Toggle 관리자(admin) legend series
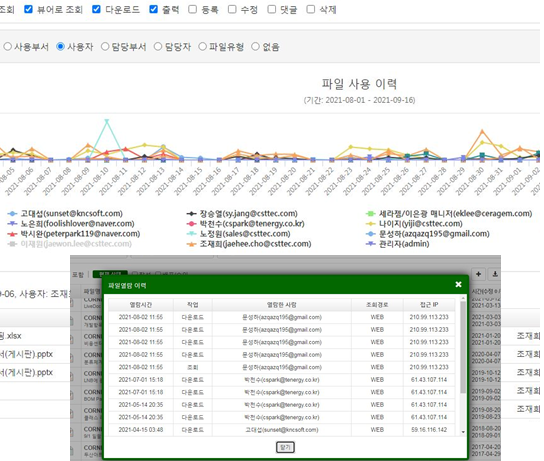Viewport: 544px width, 461px height. pos(398,244)
